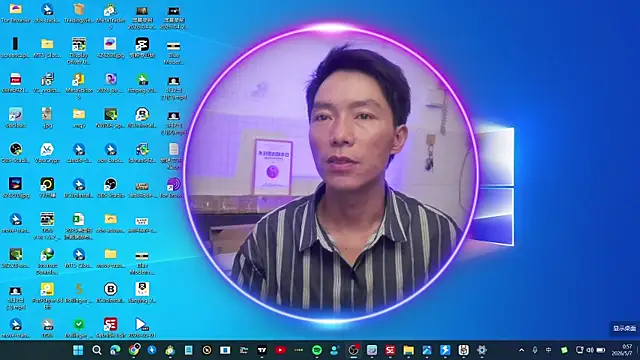Screen dimensions: 640x360
Task: Launch Microsoft Edge from the taskbar
Action: point(115,350)
